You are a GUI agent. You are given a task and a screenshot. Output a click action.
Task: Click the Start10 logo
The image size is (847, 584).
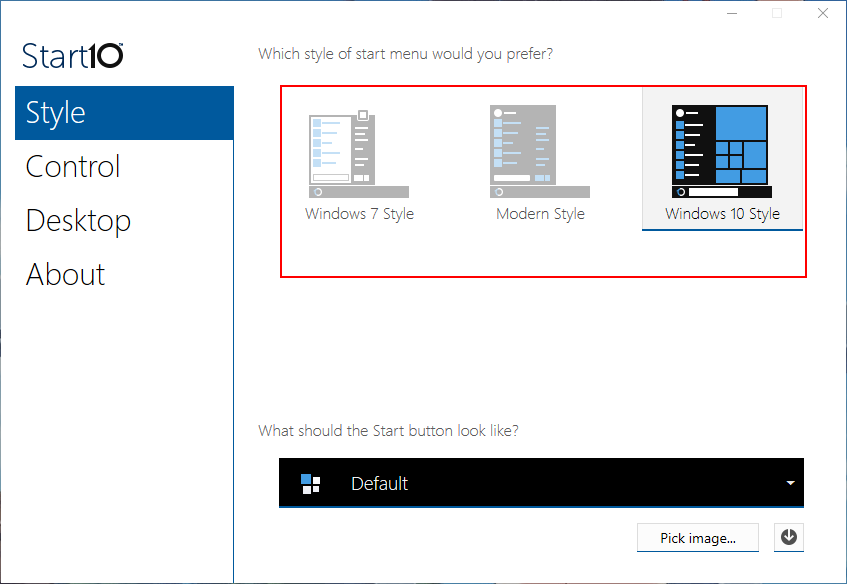click(x=73, y=55)
